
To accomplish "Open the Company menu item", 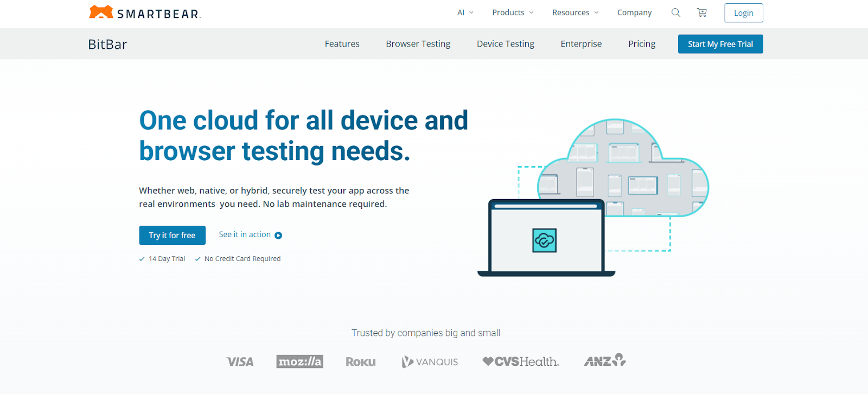I will pyautogui.click(x=634, y=12).
